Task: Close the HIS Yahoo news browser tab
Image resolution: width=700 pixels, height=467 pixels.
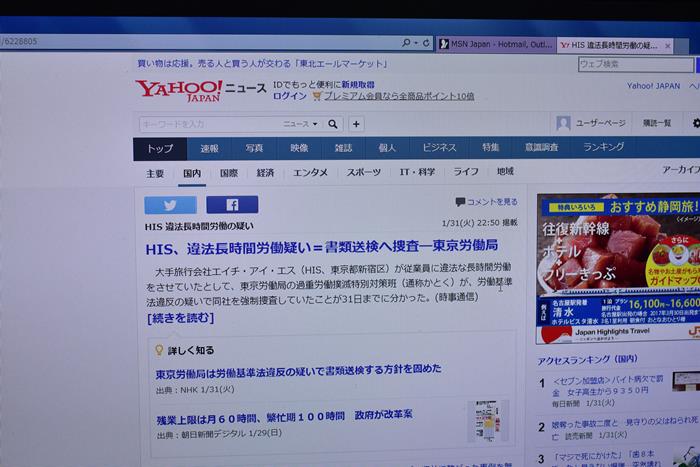Action: pyautogui.click(x=668, y=46)
